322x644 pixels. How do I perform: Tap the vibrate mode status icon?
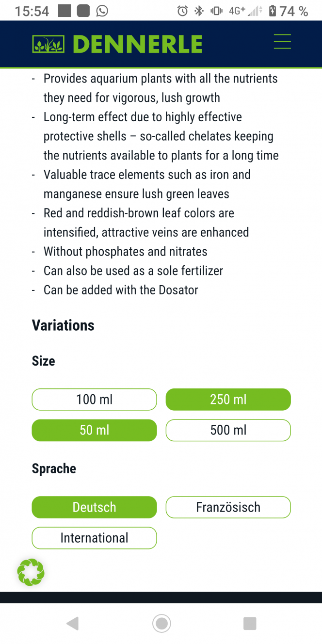coord(216,11)
